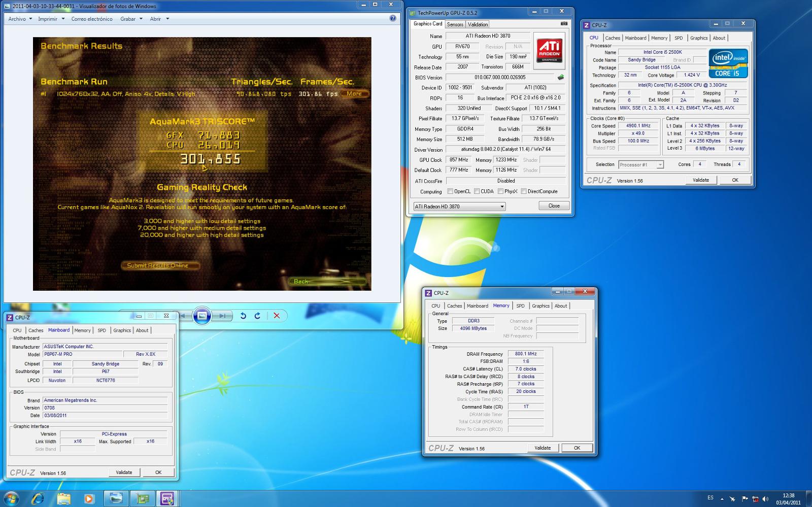Viewport: 812px width, 507px height.
Task: Start the photo slideshow
Action: coord(201,316)
